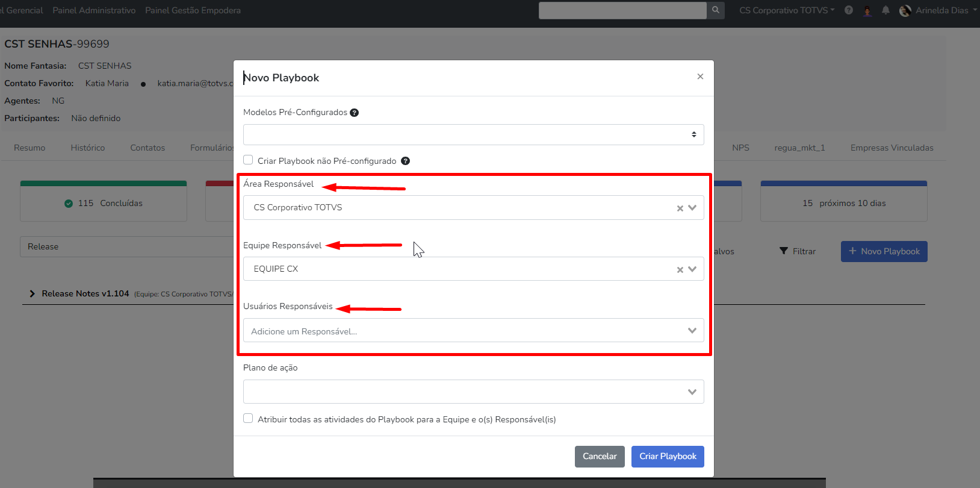Close the Novo Playbook dialog

tap(700, 77)
